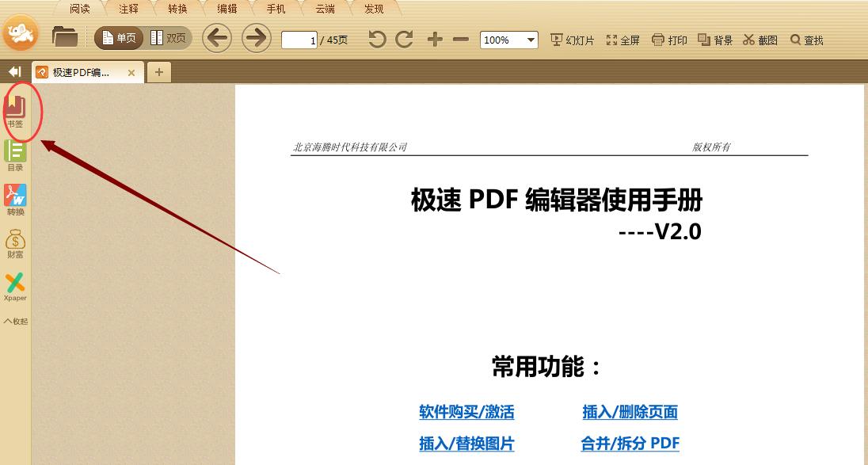Open a file with the folder icon
This screenshot has width=868, height=465.
(65, 37)
